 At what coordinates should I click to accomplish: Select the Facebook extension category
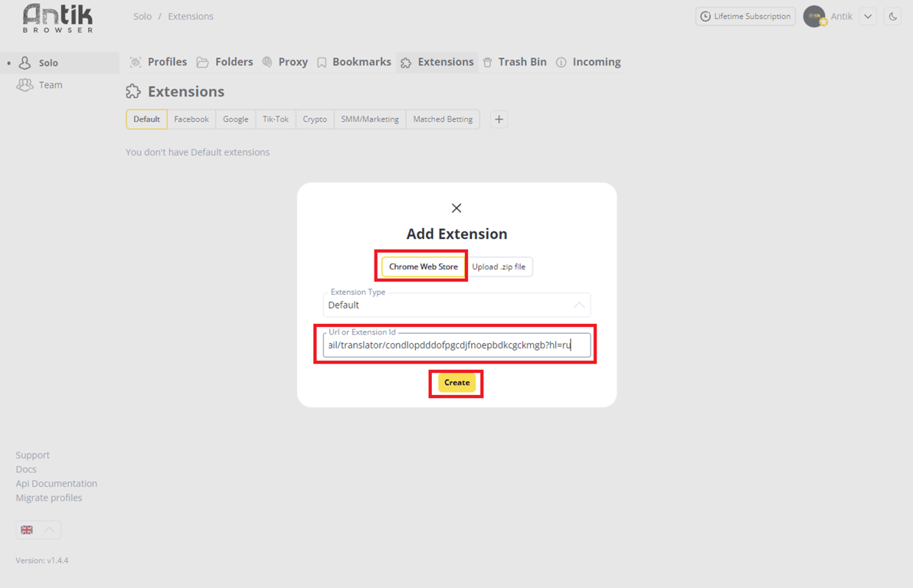point(191,119)
